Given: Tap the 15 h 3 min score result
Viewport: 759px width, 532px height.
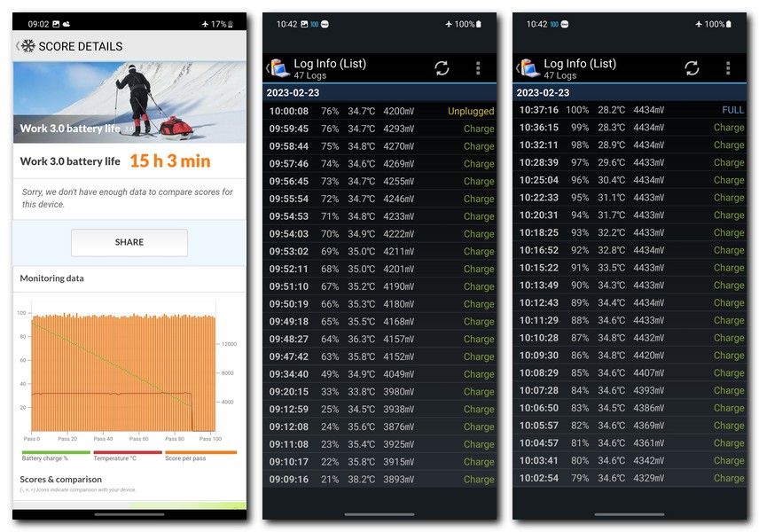Looking at the screenshot, I should (169, 161).
